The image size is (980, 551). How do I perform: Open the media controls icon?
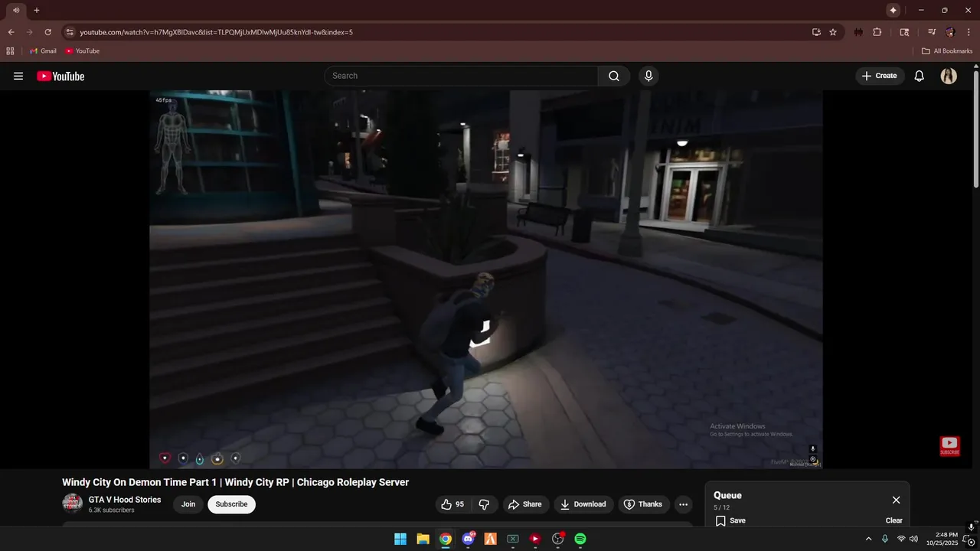click(x=932, y=32)
